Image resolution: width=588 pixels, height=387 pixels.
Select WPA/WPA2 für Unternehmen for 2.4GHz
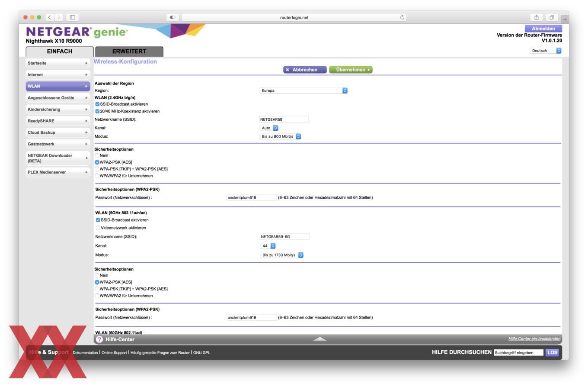tap(97, 176)
